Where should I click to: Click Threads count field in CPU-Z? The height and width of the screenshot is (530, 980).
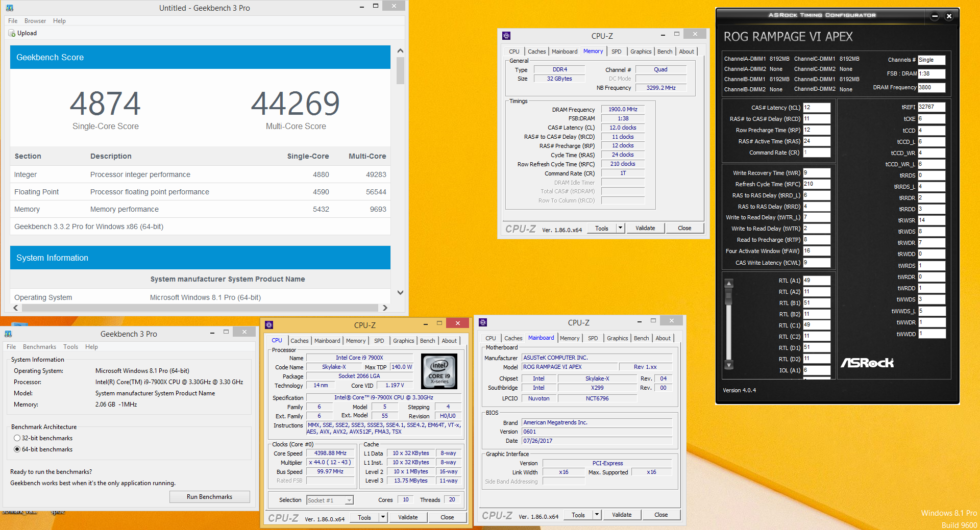(452, 500)
